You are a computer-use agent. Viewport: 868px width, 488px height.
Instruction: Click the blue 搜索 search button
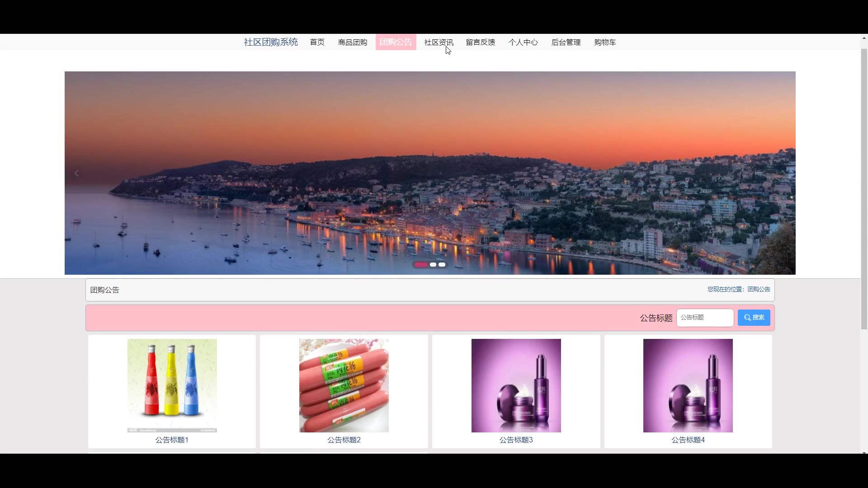pos(754,318)
